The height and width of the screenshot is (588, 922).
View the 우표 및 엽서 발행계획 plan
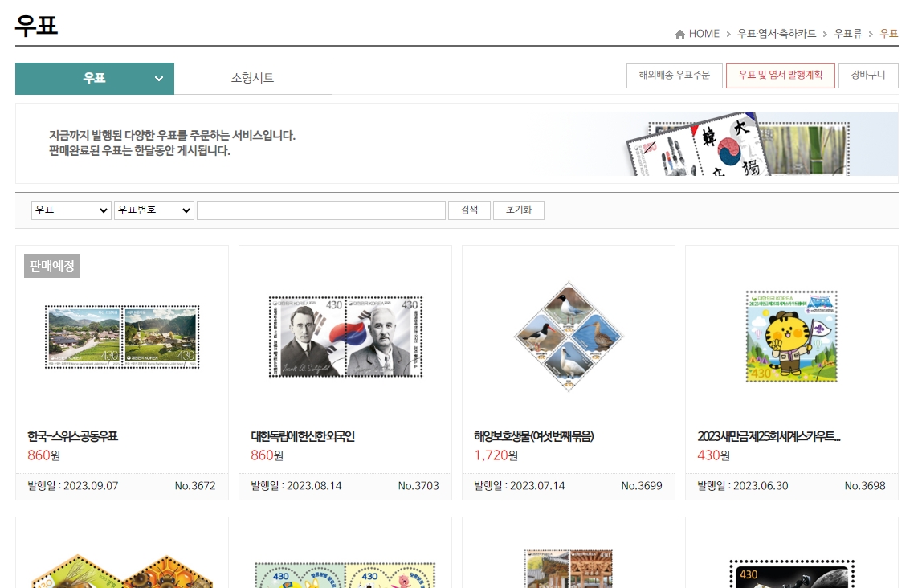780,75
